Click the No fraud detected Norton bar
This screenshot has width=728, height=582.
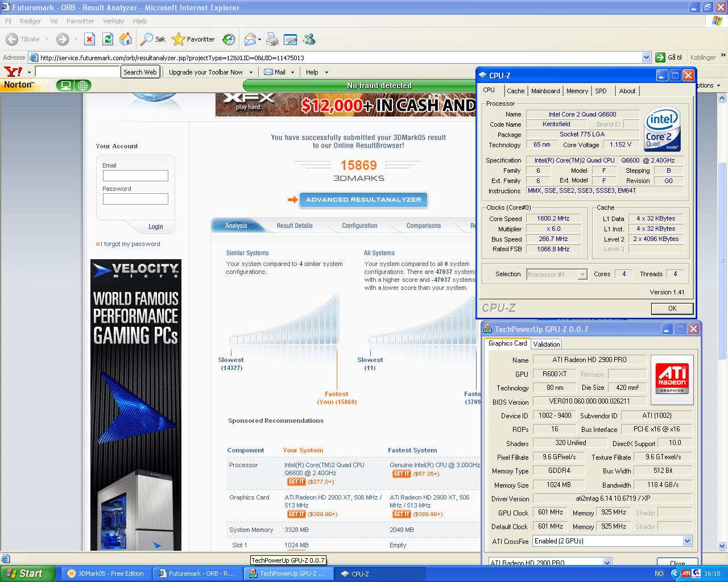379,85
